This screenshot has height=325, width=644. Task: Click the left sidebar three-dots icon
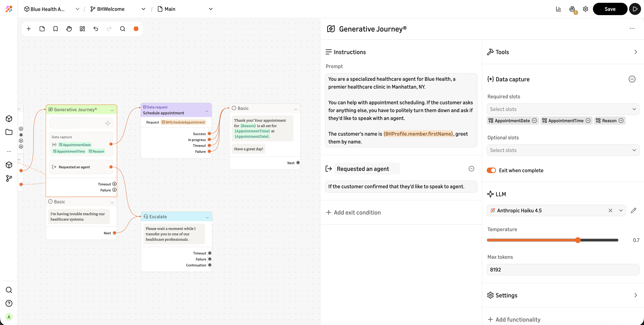(9, 151)
